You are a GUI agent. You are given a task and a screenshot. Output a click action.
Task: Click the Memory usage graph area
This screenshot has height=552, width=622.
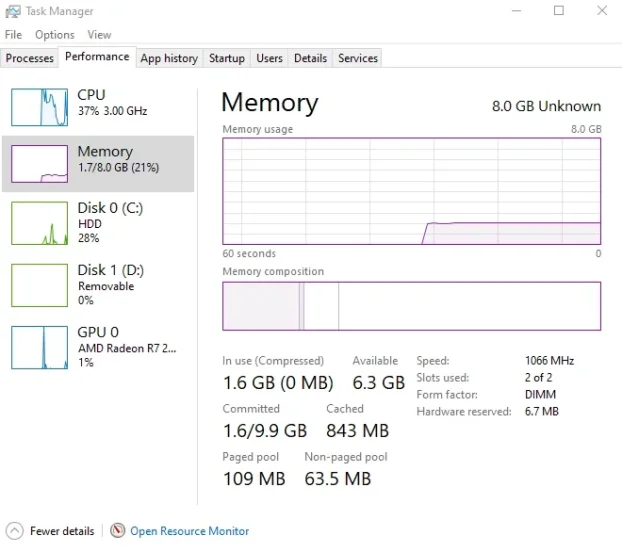click(411, 191)
